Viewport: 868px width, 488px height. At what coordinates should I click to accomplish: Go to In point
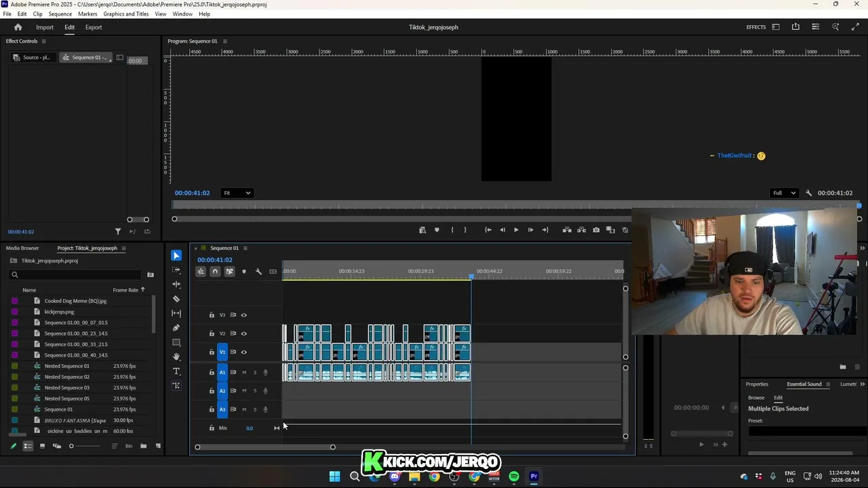point(488,230)
